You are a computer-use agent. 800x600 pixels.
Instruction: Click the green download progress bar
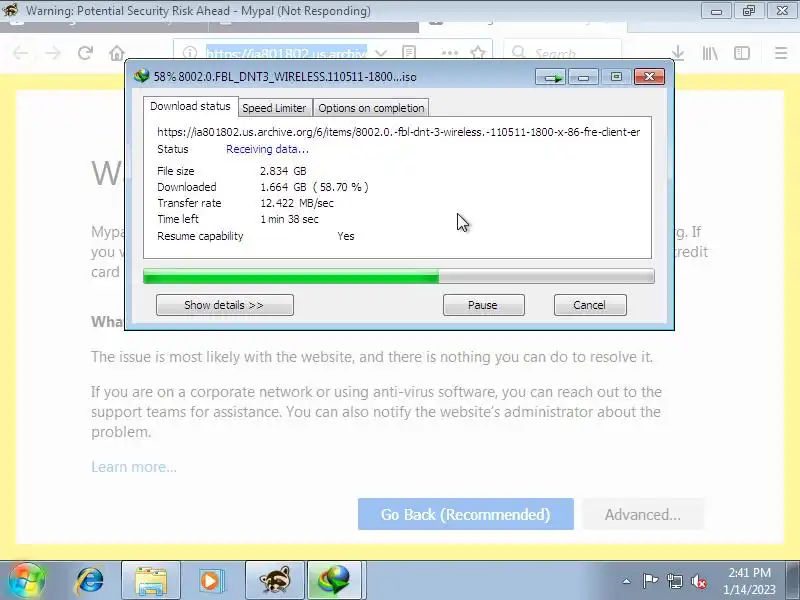(398, 276)
